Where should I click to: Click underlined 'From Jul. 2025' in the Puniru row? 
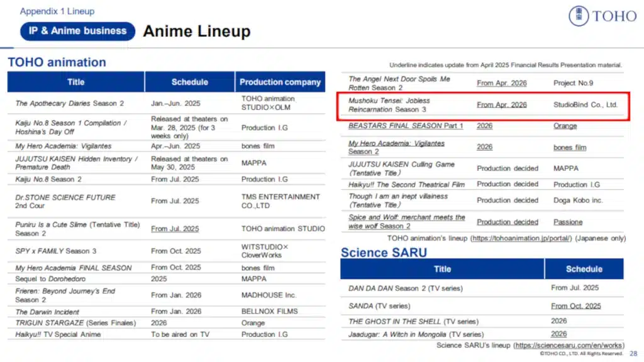(x=175, y=229)
